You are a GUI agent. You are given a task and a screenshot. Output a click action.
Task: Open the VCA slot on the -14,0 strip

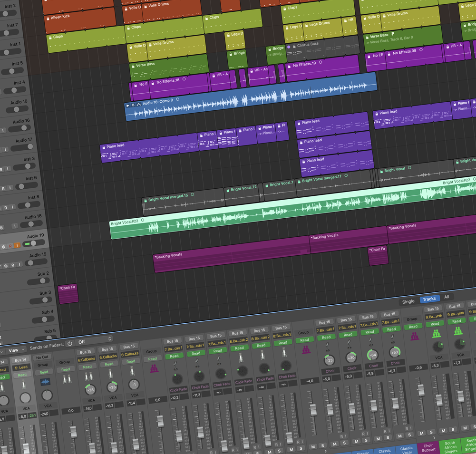coord(91,401)
